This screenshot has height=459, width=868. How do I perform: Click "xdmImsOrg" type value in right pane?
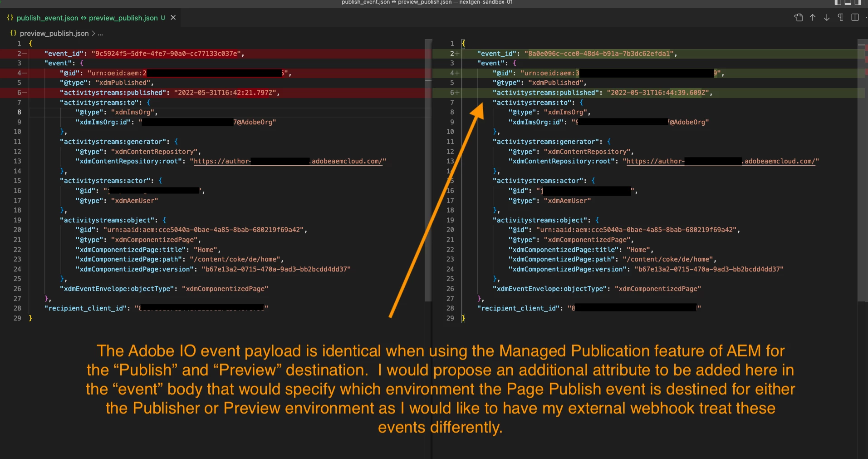tap(565, 112)
